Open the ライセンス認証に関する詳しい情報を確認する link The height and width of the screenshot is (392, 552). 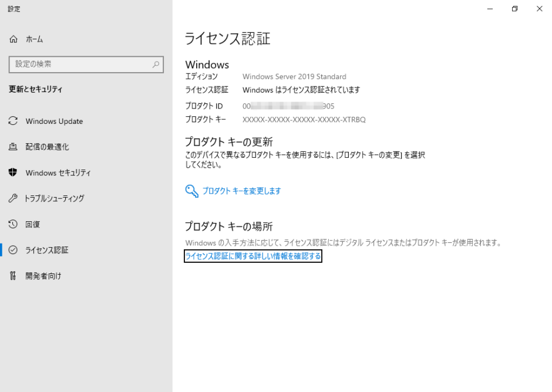253,256
